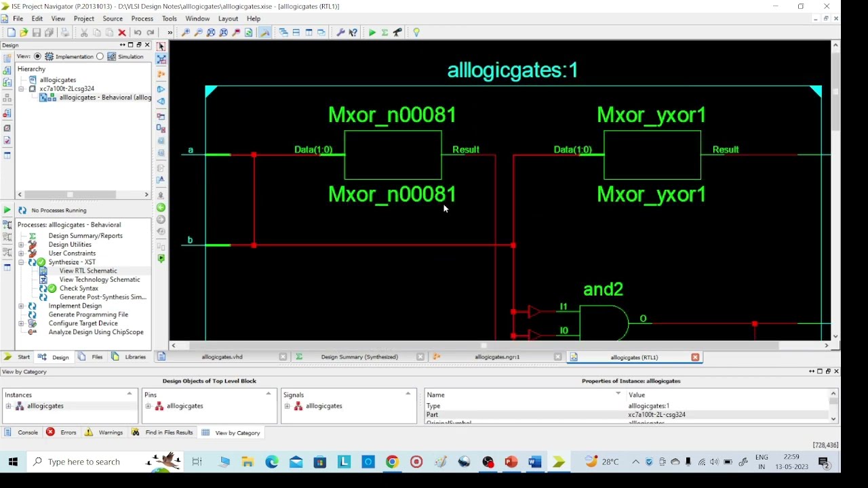This screenshot has height=488, width=868.
Task: Click the schematic horizontal scrollbar
Action: click(x=500, y=346)
